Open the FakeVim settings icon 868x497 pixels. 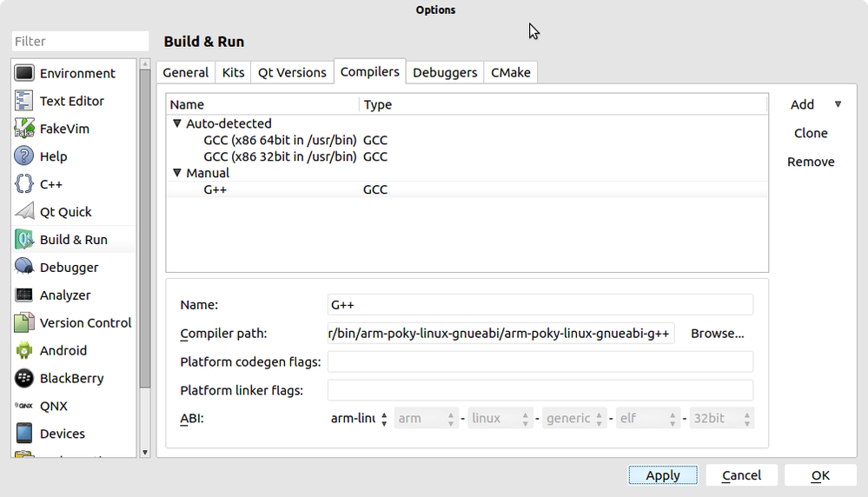(x=24, y=129)
